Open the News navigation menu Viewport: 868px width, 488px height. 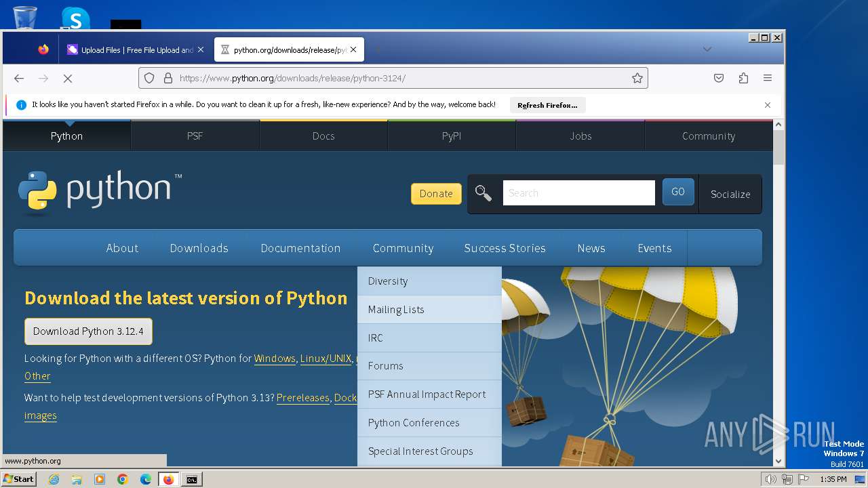pos(591,248)
